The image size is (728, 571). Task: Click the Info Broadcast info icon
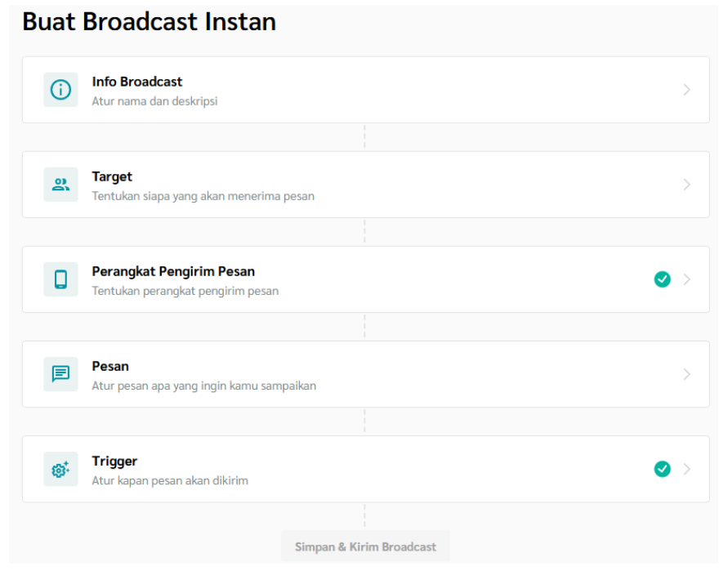(60, 90)
